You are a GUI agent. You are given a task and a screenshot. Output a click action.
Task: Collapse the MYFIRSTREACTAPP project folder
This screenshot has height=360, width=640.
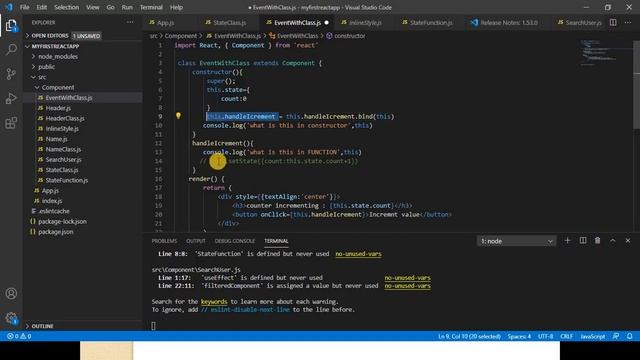[56, 47]
